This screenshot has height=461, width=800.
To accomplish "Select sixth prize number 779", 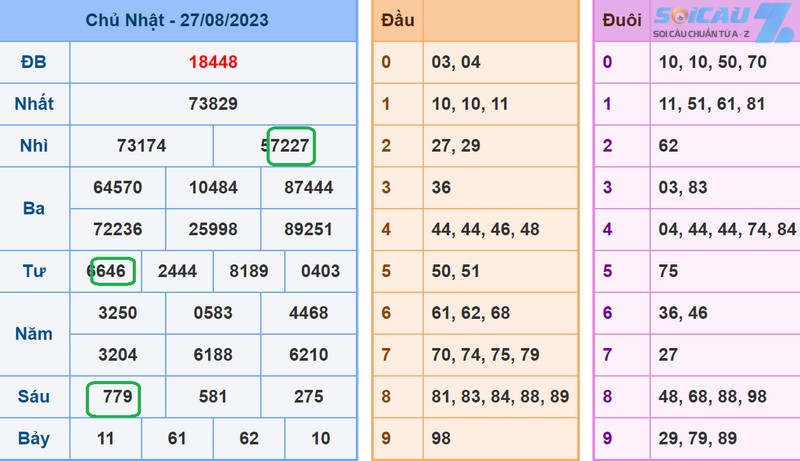I will coord(117,397).
